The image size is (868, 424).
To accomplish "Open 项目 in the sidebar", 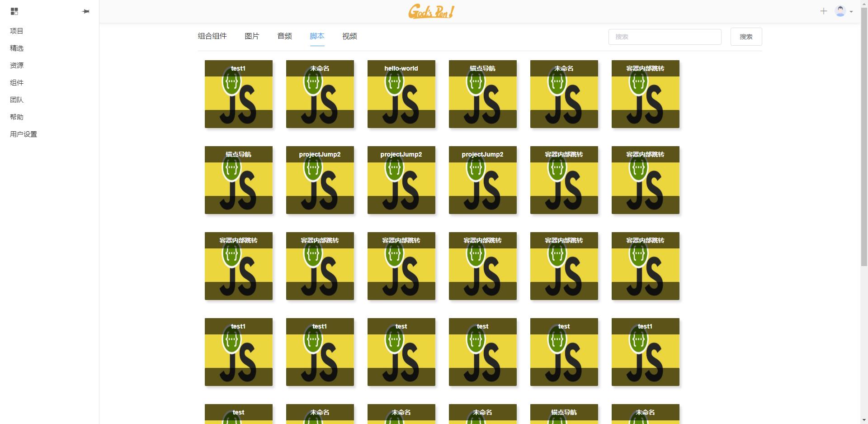I will click(17, 31).
